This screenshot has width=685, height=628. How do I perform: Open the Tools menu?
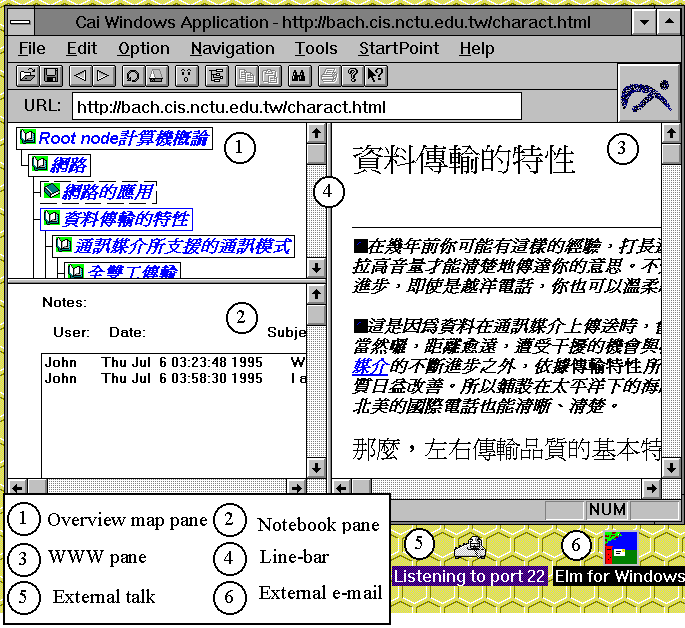[x=316, y=48]
